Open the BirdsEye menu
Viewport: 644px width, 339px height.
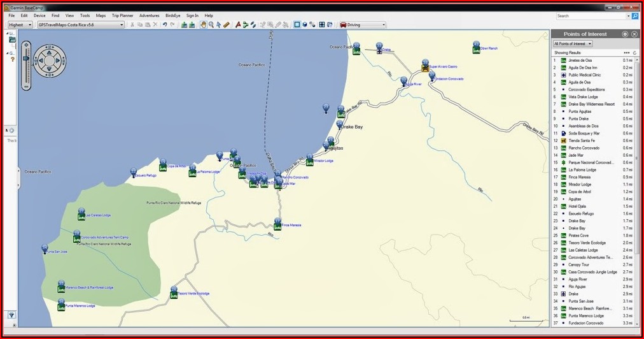[172, 15]
